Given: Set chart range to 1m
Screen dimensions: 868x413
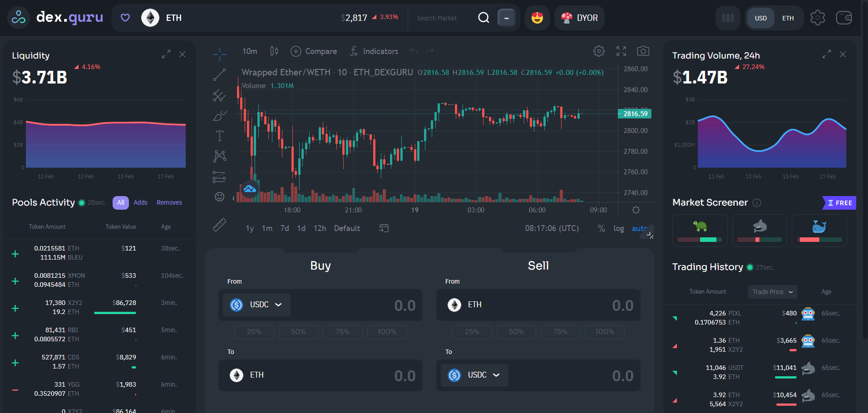Looking at the screenshot, I should point(267,228).
